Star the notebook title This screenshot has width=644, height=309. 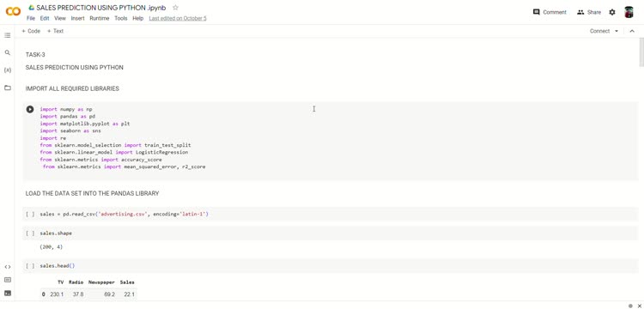175,8
